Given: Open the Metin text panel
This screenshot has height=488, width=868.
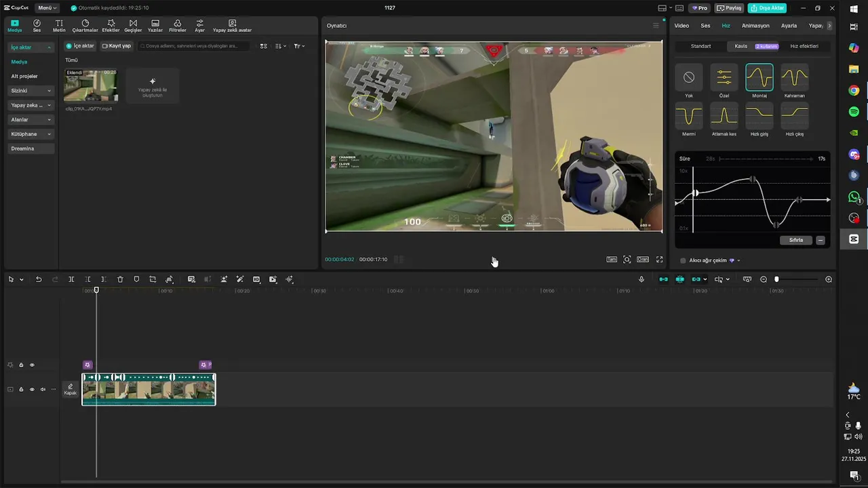Looking at the screenshot, I should tap(59, 26).
